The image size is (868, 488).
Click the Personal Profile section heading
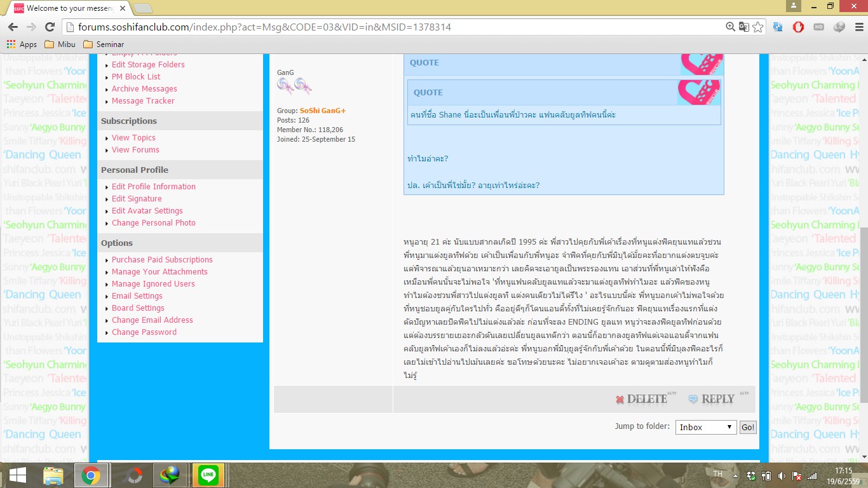click(135, 170)
